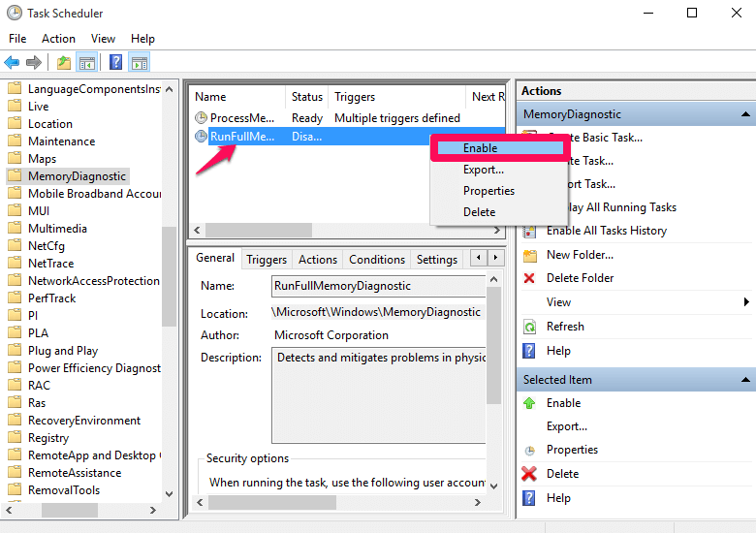The height and width of the screenshot is (533, 756).
Task: Click the Properties clock icon in Selected Item
Action: [x=529, y=450]
